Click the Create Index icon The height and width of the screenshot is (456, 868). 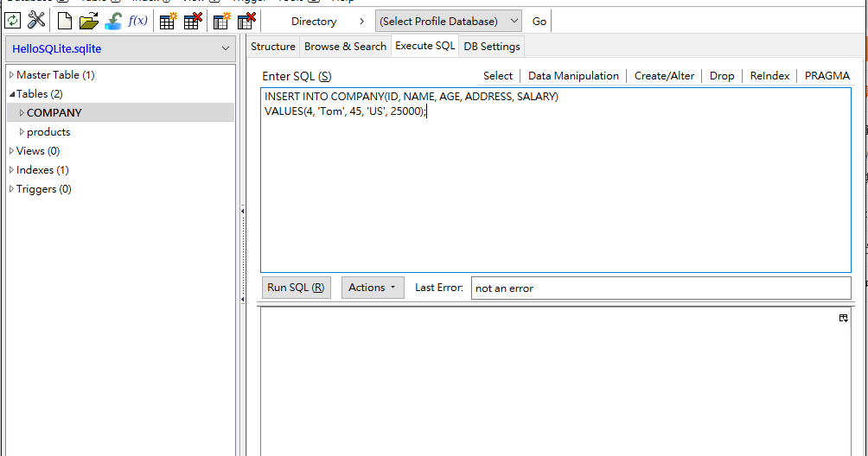click(x=222, y=21)
